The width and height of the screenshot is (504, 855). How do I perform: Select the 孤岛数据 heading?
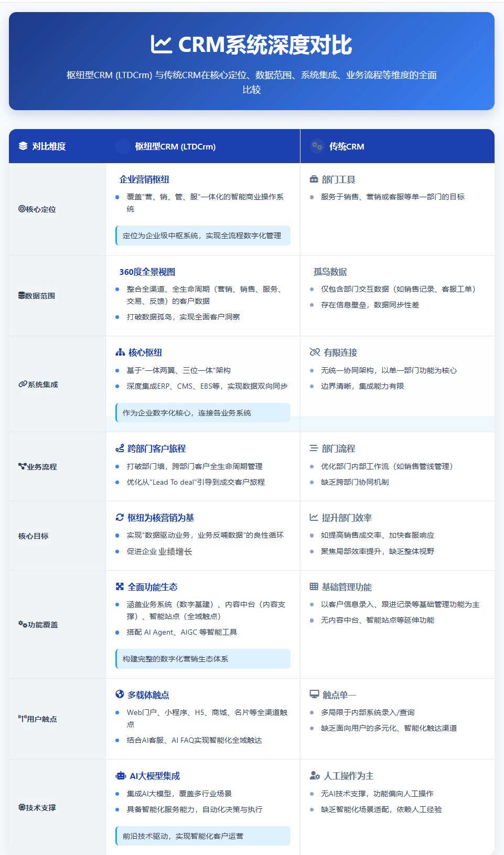pyautogui.click(x=330, y=272)
